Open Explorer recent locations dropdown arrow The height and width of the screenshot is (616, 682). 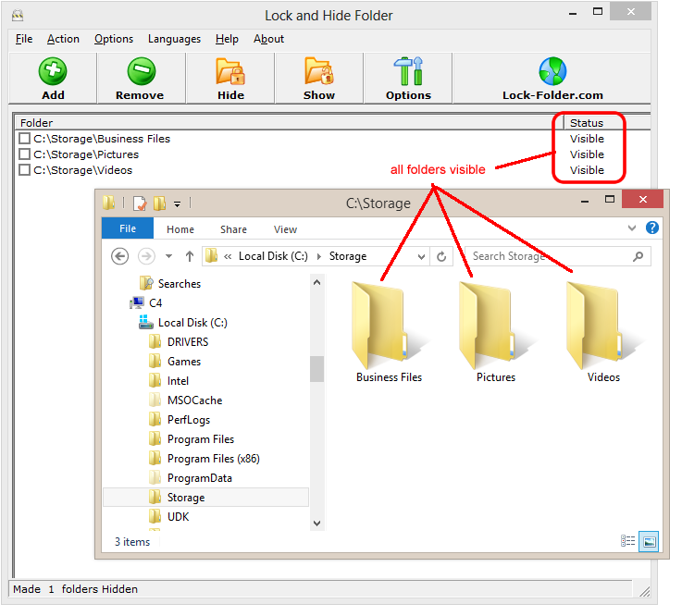pos(168,256)
